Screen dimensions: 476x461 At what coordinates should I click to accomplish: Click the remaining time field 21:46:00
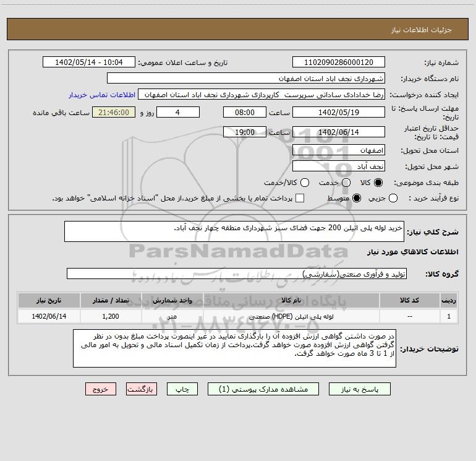(x=114, y=113)
